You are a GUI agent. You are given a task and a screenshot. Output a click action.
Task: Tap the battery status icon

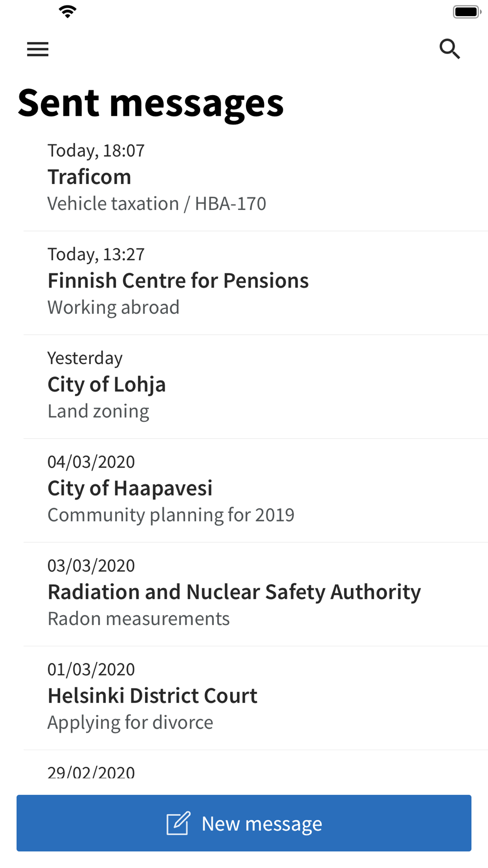467,12
